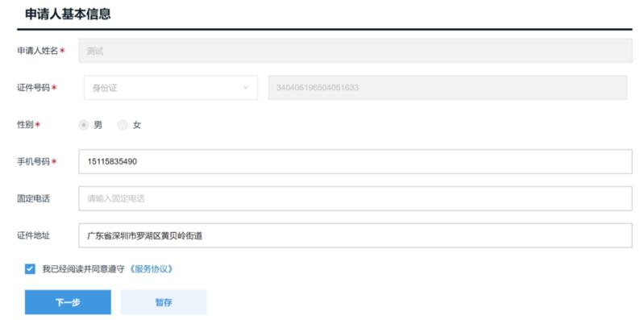The height and width of the screenshot is (320, 644).
Task: Click the 我已经阅读并同意遵守 agreement text
Action: coord(83,269)
